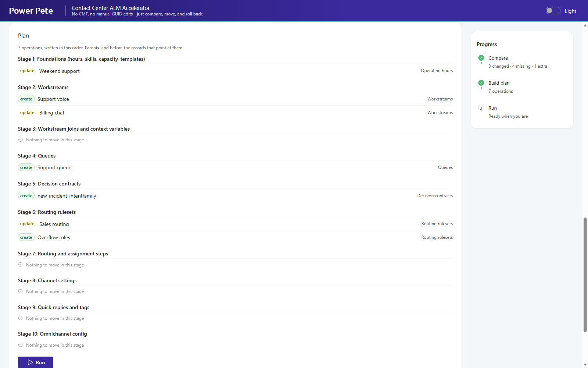The image size is (588, 368).
Task: Click Stage 4: Queues heading
Action: pos(37,156)
